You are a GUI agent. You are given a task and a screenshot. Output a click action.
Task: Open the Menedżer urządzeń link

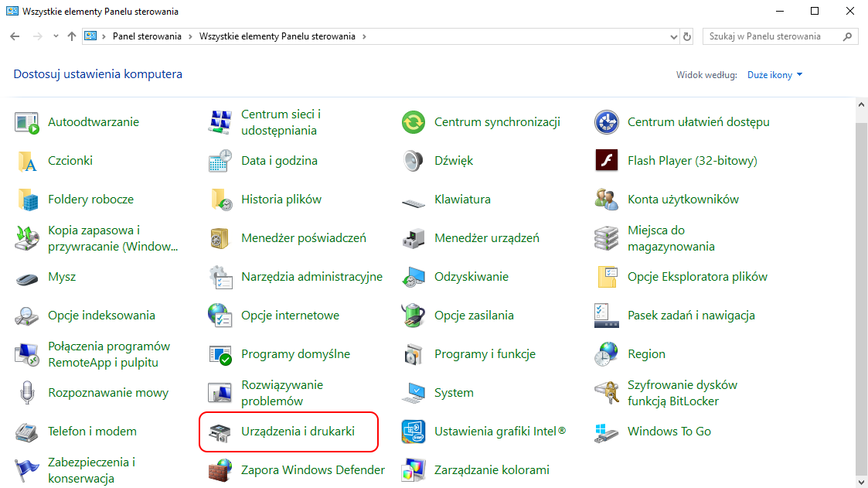(486, 238)
